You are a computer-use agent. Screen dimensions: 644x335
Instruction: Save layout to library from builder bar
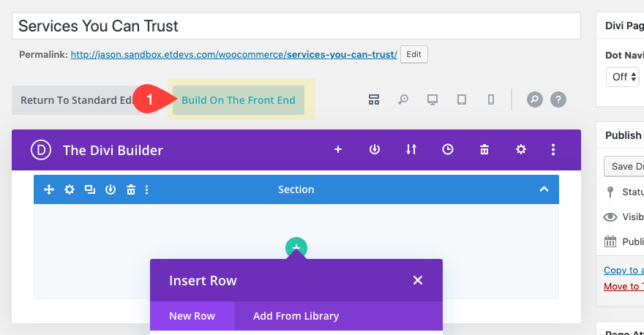pos(375,150)
